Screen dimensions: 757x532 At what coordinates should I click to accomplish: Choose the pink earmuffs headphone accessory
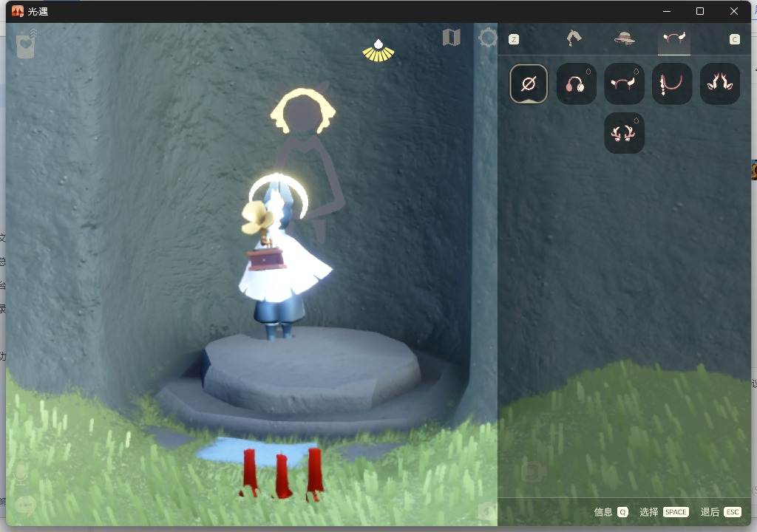pos(576,83)
